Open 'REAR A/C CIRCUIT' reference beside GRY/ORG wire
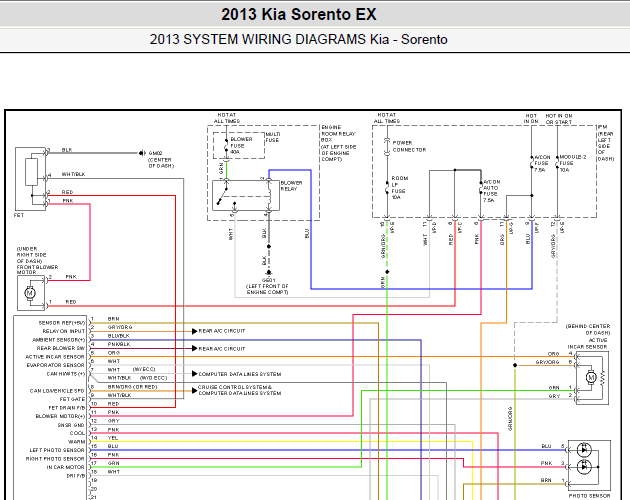This screenshot has height=500, width=630. [222, 331]
